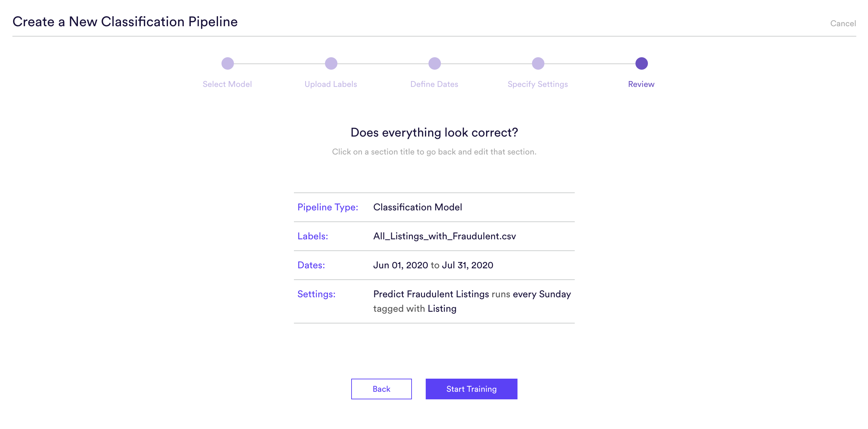Click the Select Model step circle
The width and height of the screenshot is (868, 429).
[227, 63]
